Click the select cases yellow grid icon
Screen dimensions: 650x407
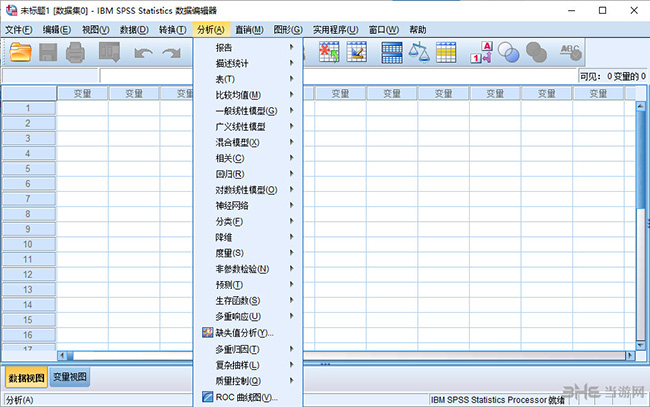(446, 53)
